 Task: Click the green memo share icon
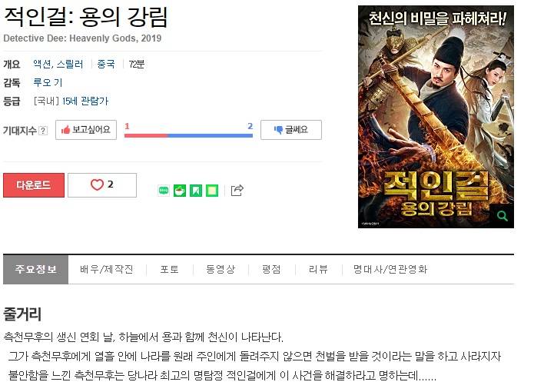212,191
